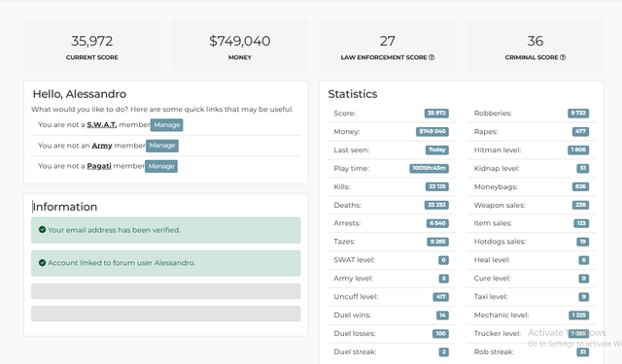Click the Robberies value badge 9 732
Image resolution: width=622 pixels, height=364 pixels.
click(x=578, y=114)
